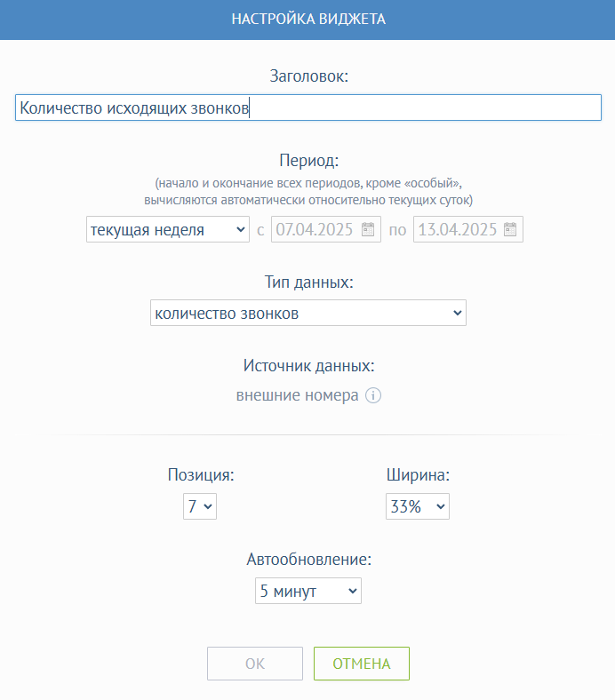This screenshot has height=700, width=615.
Task: Open the текущая неделя period dropdown
Action: tap(168, 229)
